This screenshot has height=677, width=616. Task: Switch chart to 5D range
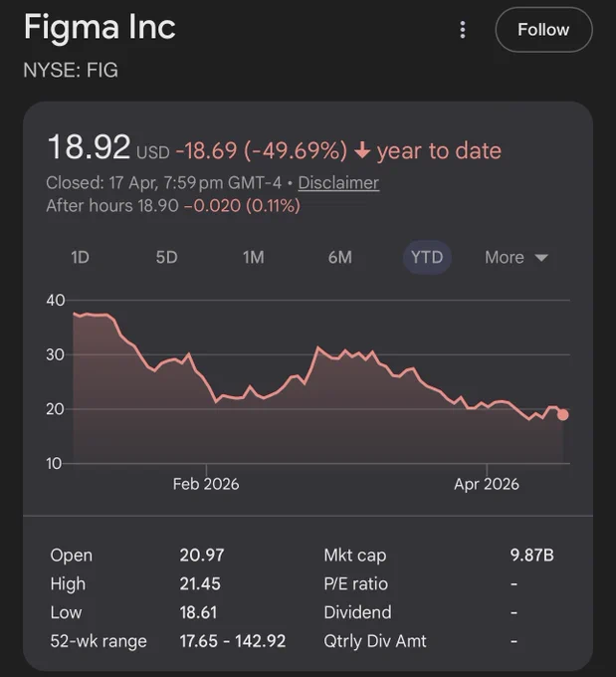[x=166, y=257]
